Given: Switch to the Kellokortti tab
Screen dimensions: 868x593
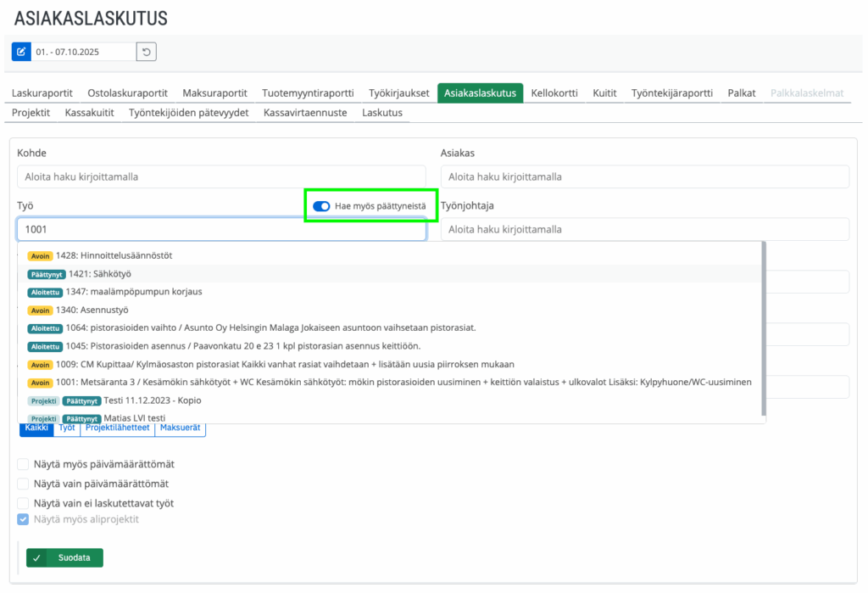Looking at the screenshot, I should click(x=554, y=93).
